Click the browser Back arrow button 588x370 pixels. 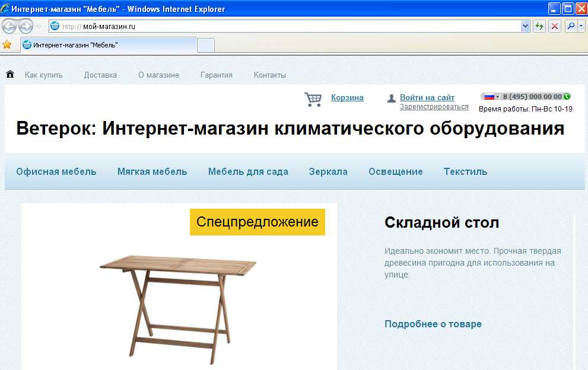(9, 26)
